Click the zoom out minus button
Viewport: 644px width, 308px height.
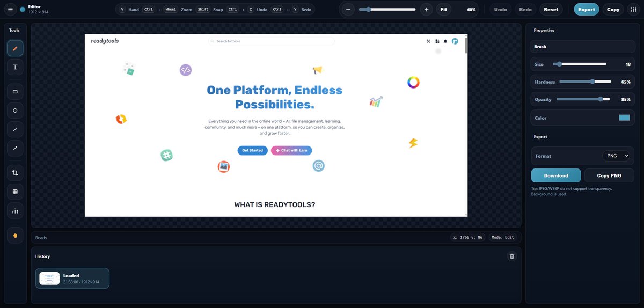(348, 9)
